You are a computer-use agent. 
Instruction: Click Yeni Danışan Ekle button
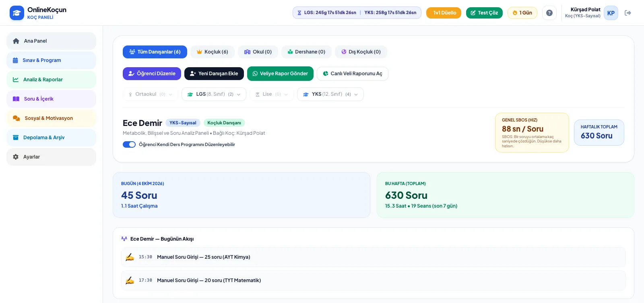tap(214, 74)
